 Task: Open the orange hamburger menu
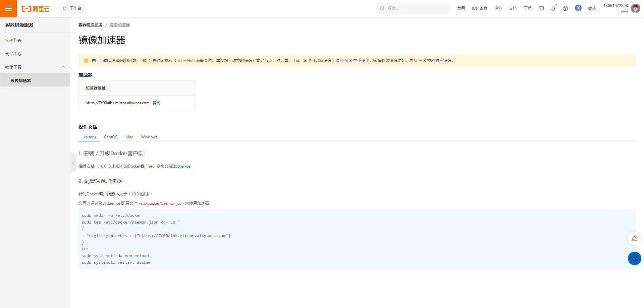tap(8, 8)
